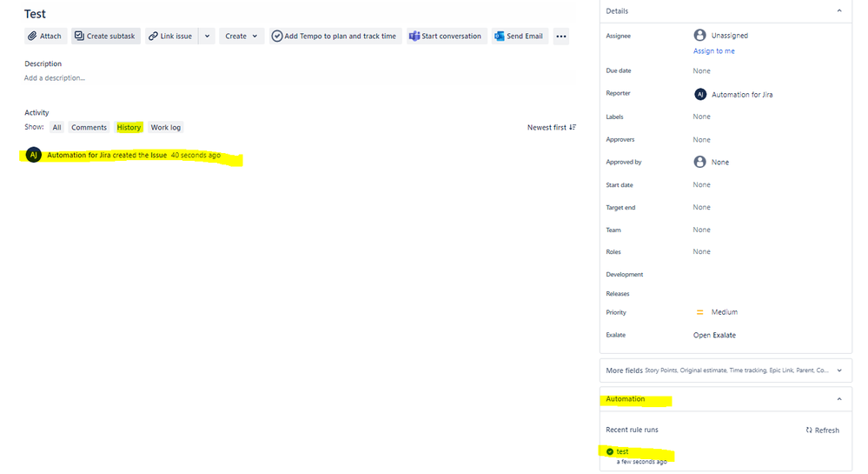Image resolution: width=868 pixels, height=474 pixels.
Task: Click the Releases field label
Action: [618, 294]
